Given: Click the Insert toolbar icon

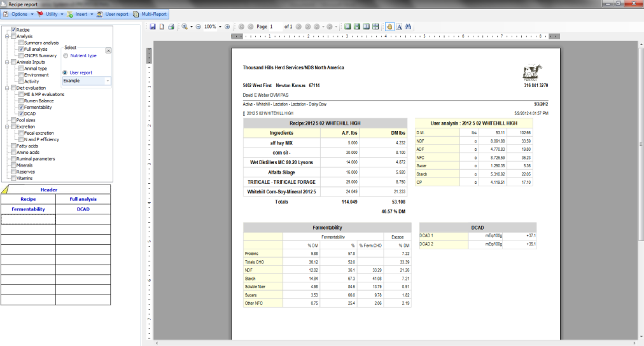Looking at the screenshot, I should coord(70,14).
